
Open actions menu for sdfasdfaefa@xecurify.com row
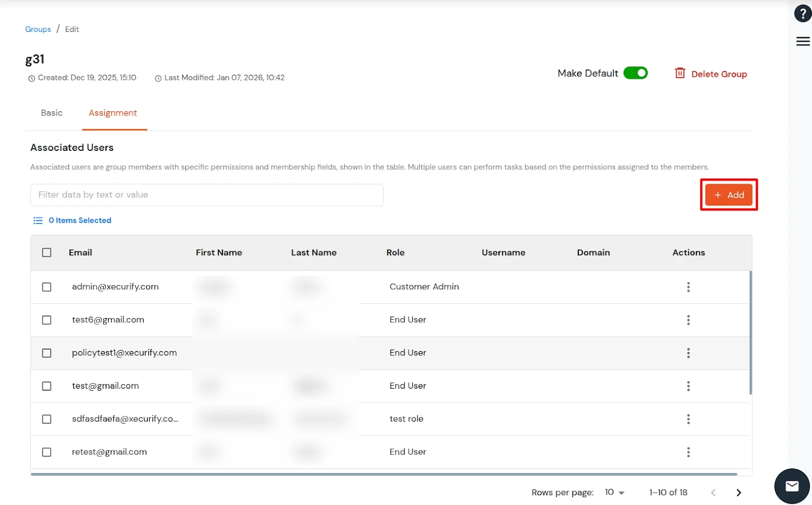(x=688, y=419)
